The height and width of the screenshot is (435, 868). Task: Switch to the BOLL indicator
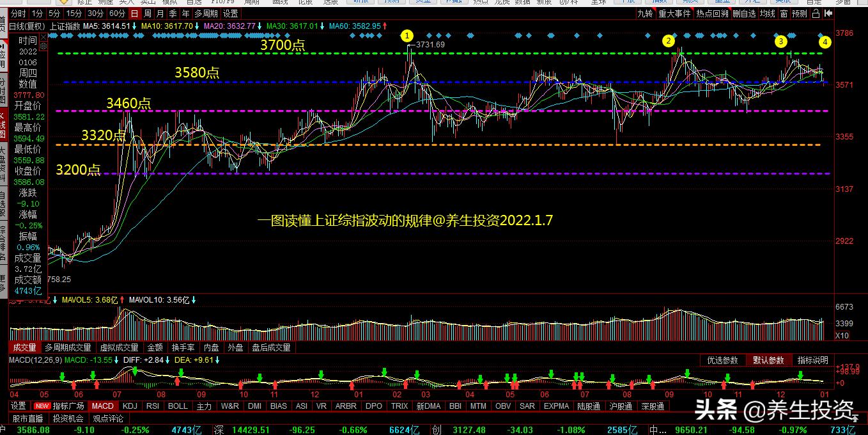178,406
